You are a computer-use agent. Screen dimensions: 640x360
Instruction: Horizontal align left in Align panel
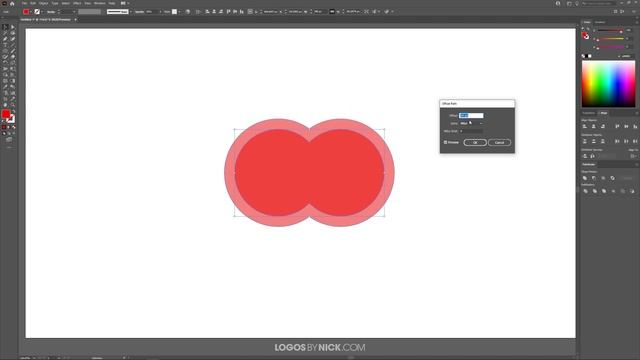[584, 126]
